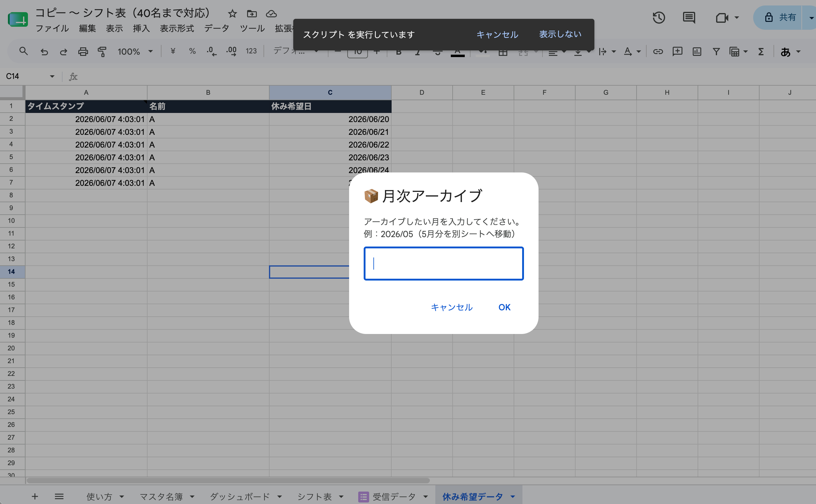Switch to the 受信データ sheet tab
Viewport: 816px width, 504px height.
(x=394, y=496)
